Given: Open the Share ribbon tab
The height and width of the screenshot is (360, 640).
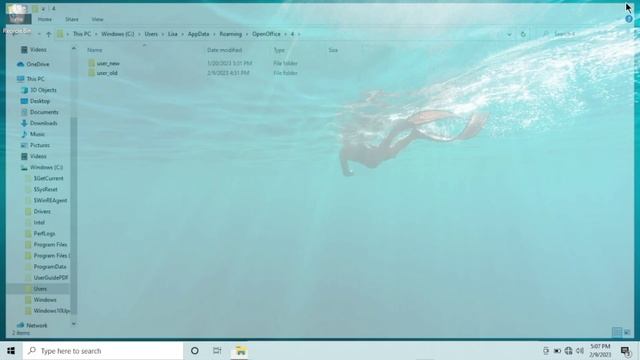Looking at the screenshot, I should pos(71,19).
